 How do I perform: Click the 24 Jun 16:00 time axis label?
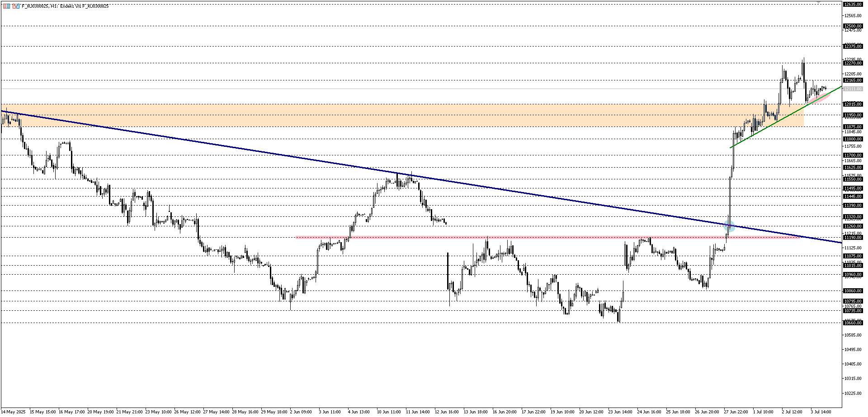pyautogui.click(x=649, y=412)
